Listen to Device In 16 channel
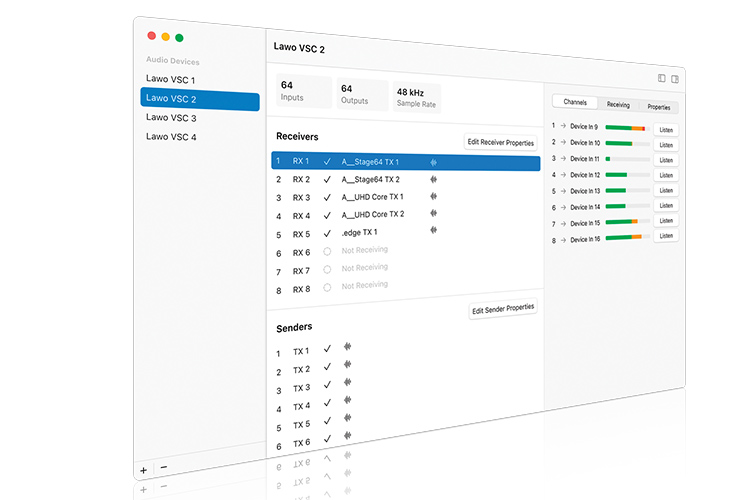This screenshot has height=500, width=750. (666, 235)
